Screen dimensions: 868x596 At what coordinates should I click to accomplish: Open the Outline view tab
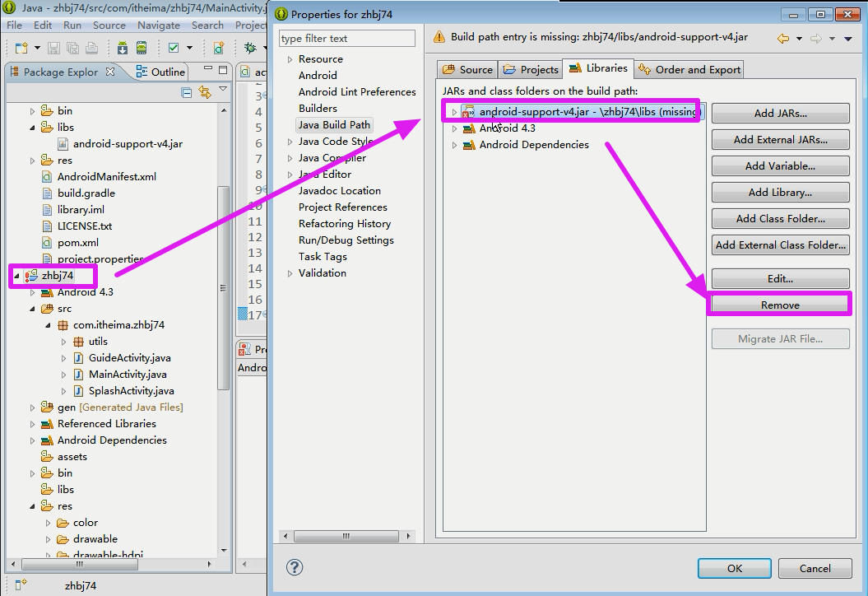pos(160,72)
